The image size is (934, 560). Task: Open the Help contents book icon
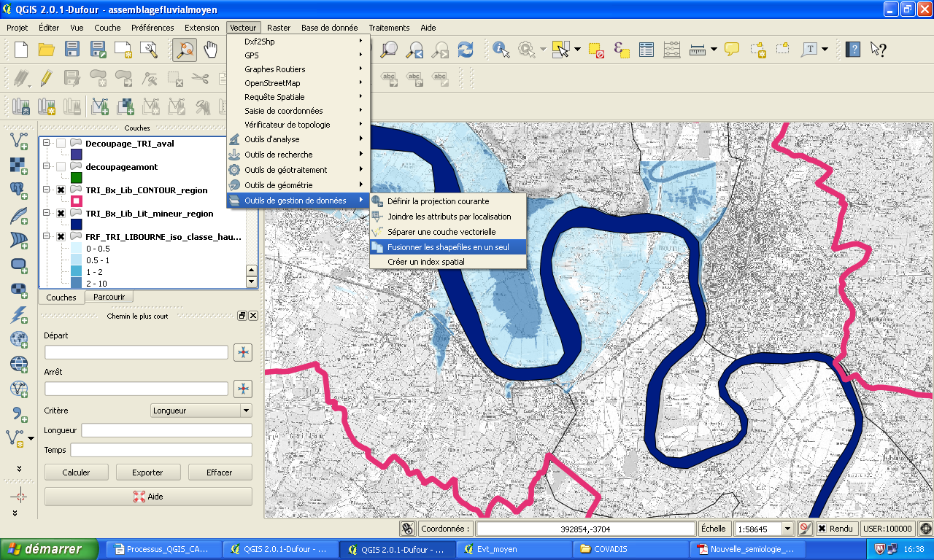[853, 50]
